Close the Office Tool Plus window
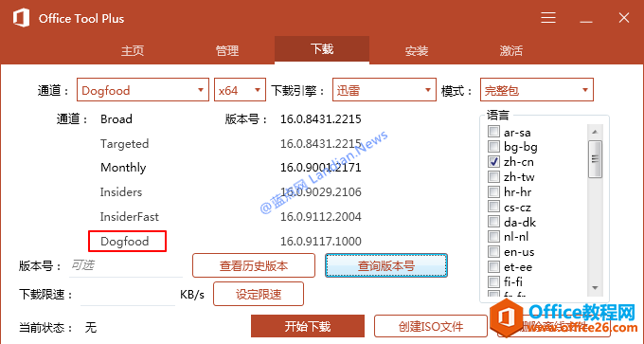 click(624, 18)
